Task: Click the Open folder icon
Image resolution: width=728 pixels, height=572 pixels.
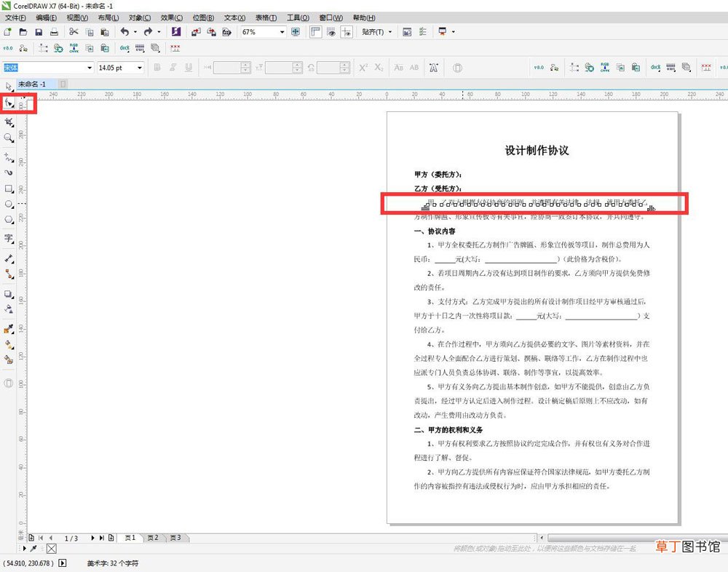Action: coord(23,31)
